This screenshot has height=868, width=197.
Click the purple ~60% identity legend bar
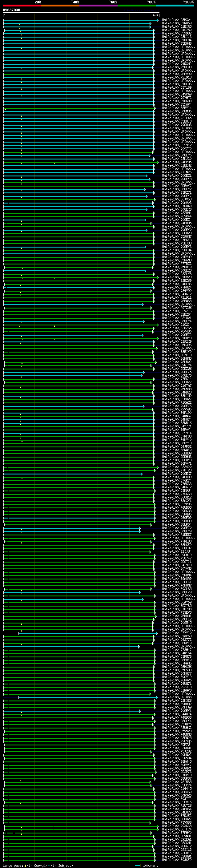pos(98,6)
